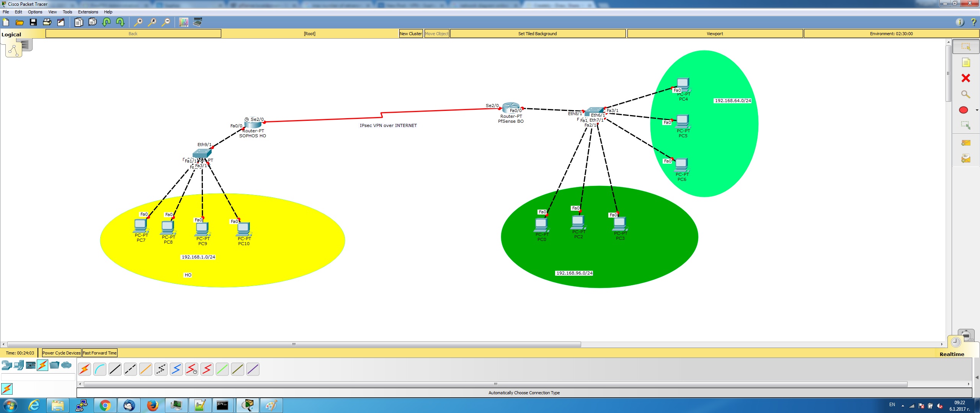Click the New Cluster button

(x=411, y=34)
